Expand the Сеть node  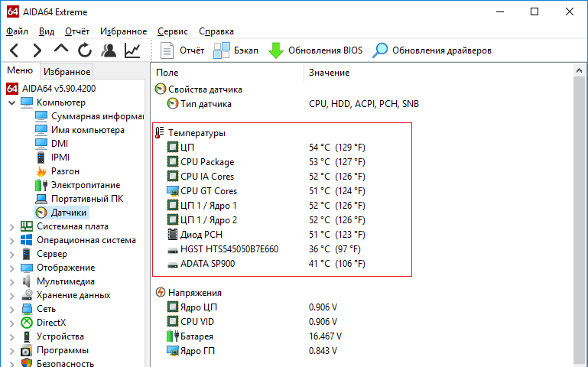click(11, 309)
